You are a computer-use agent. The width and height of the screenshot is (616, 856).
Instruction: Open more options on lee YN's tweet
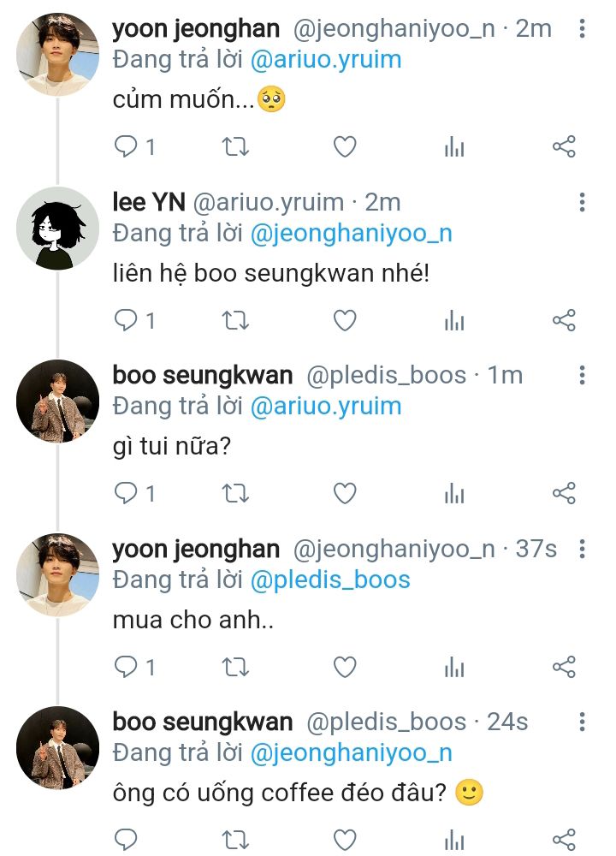coord(582,203)
